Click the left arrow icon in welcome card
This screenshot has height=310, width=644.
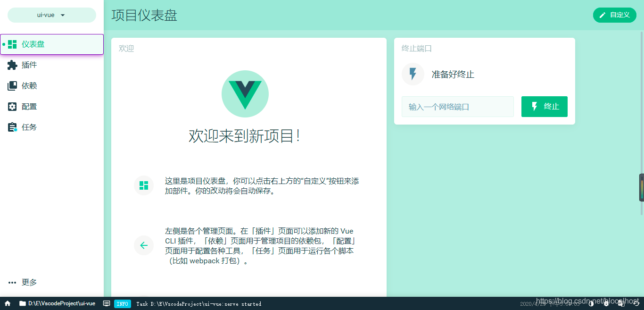click(x=144, y=245)
